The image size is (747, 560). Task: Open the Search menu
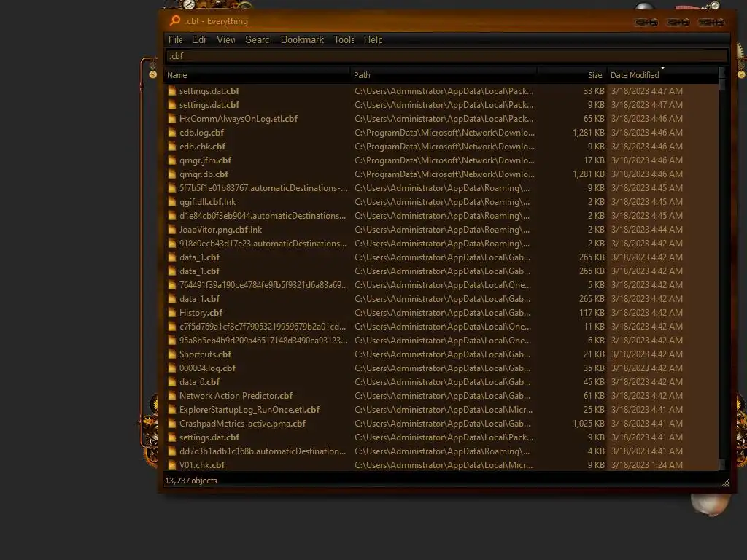click(258, 40)
